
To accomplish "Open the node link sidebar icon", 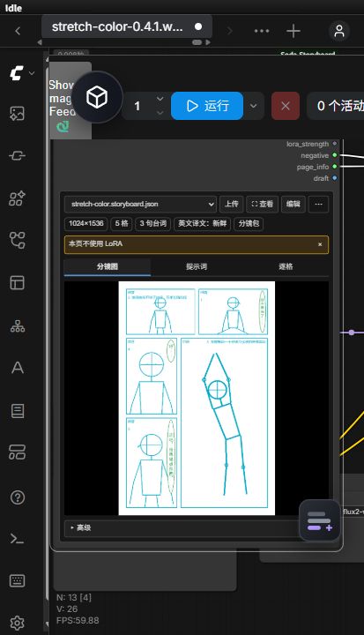I will point(17,156).
